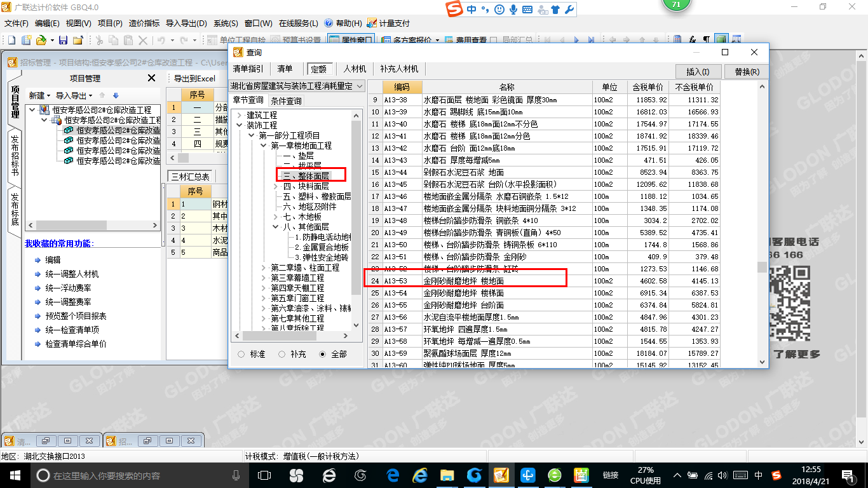868x488 pixels.
Task: Click the Task View taskbar icon
Action: [x=264, y=475]
